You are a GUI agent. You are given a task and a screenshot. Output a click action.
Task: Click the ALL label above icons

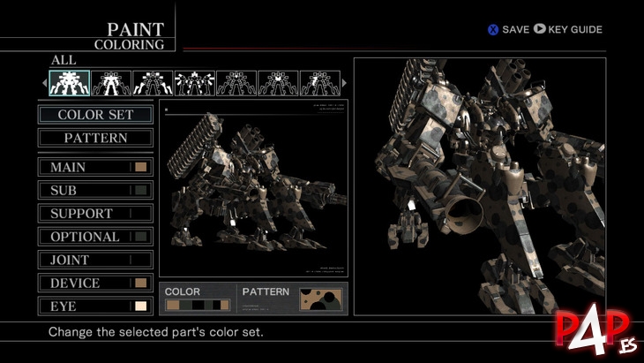(64, 60)
